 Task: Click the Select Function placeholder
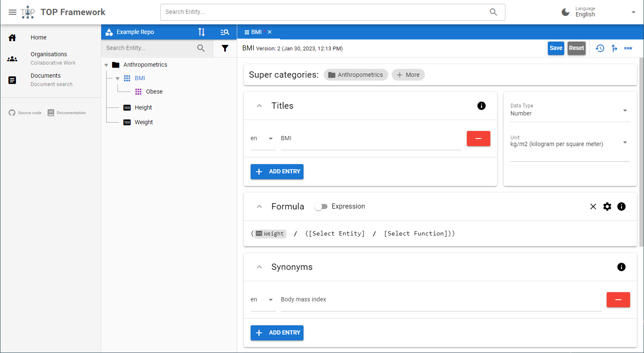[416, 233]
